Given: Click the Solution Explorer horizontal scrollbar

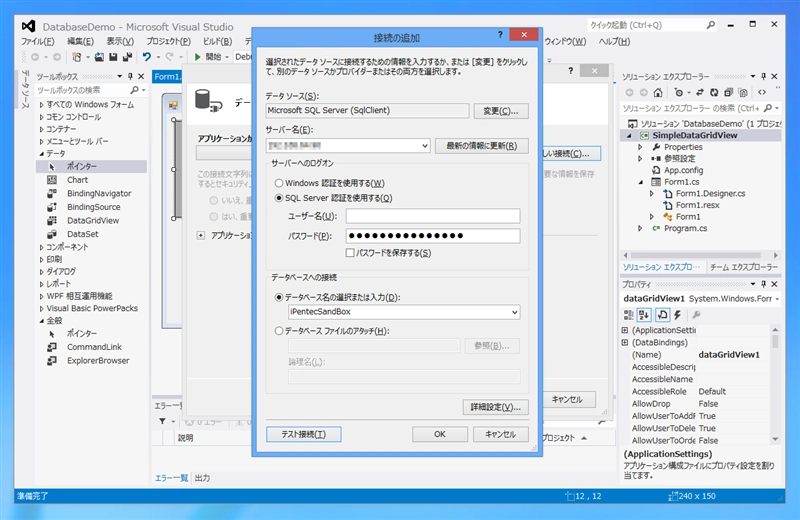Looking at the screenshot, I should tap(700, 255).
